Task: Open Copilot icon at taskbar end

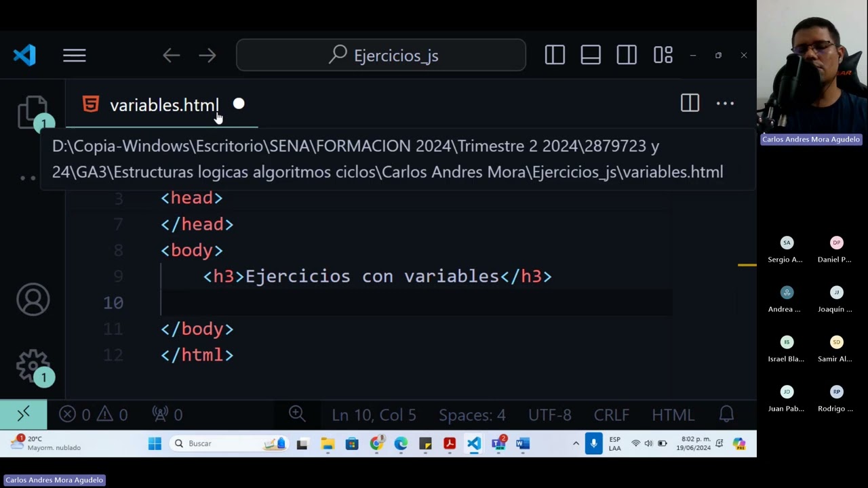Action: tap(739, 444)
